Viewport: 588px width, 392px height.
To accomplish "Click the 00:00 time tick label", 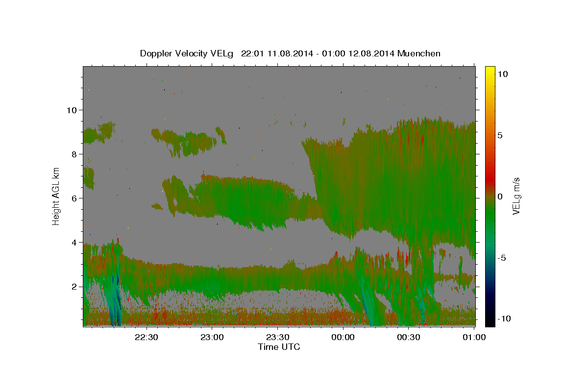I will point(343,337).
